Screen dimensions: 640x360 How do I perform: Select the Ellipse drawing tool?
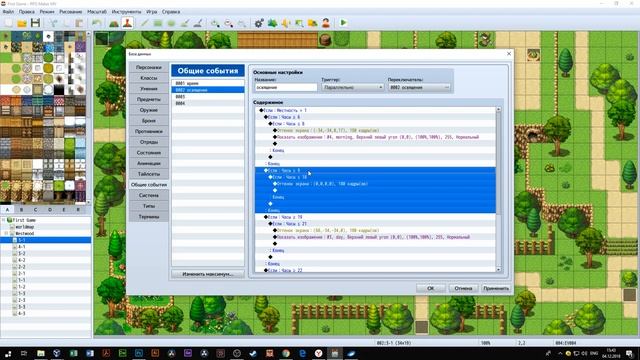pyautogui.click(x=171, y=23)
